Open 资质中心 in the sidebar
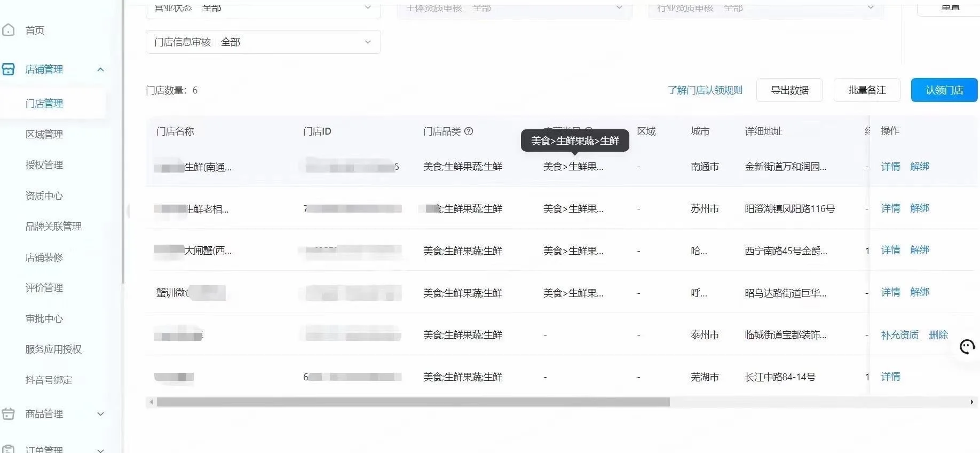The image size is (980, 453). coord(44,196)
